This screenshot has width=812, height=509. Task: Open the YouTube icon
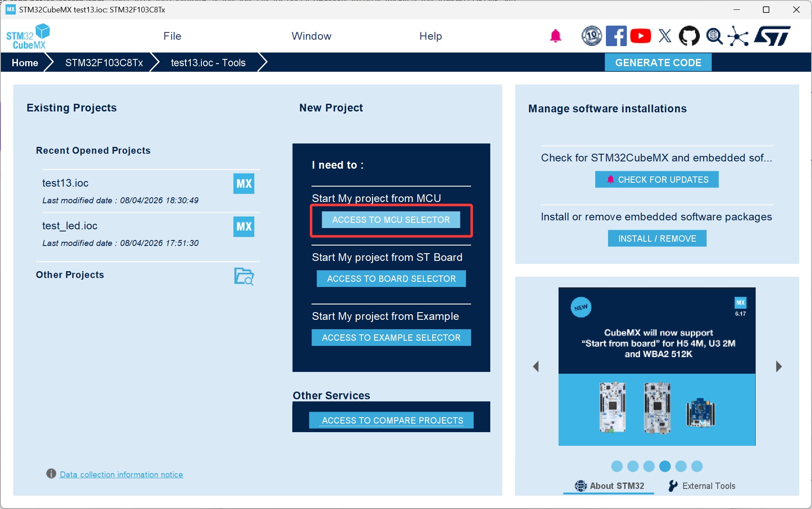640,36
